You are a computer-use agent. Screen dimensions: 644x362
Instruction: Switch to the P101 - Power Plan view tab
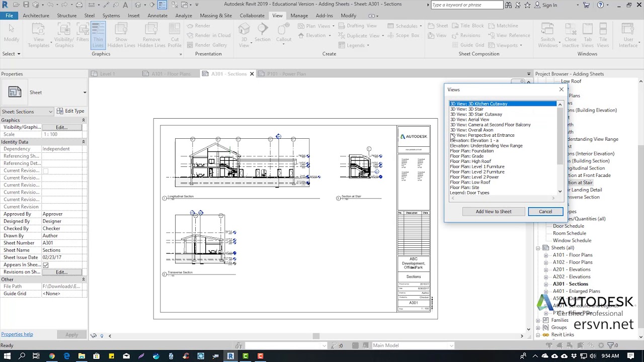286,74
